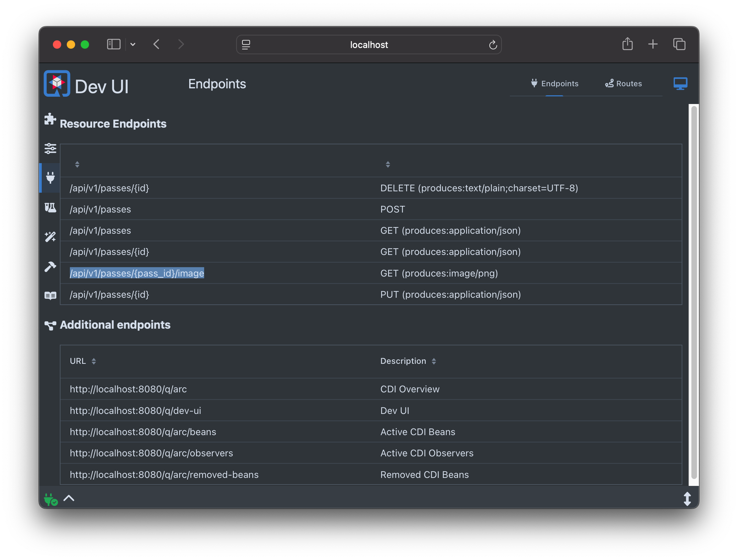Open the book sidebar icon
The height and width of the screenshot is (560, 738).
pyautogui.click(x=50, y=296)
